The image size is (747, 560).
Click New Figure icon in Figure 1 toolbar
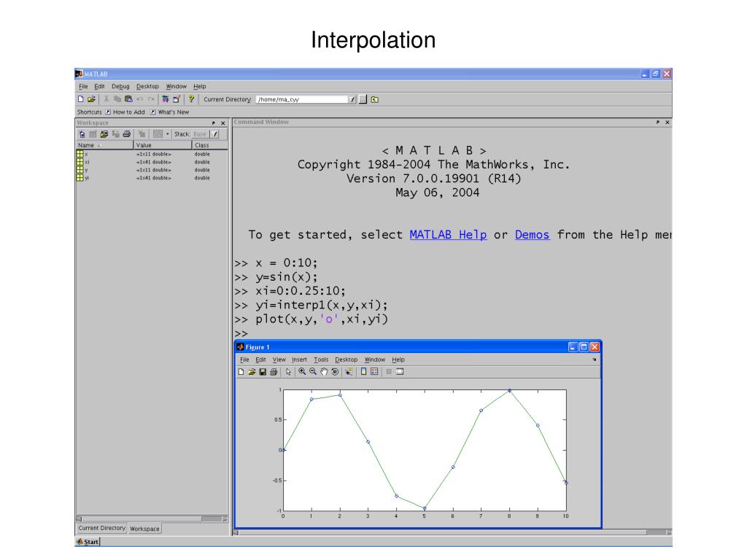pyautogui.click(x=241, y=372)
